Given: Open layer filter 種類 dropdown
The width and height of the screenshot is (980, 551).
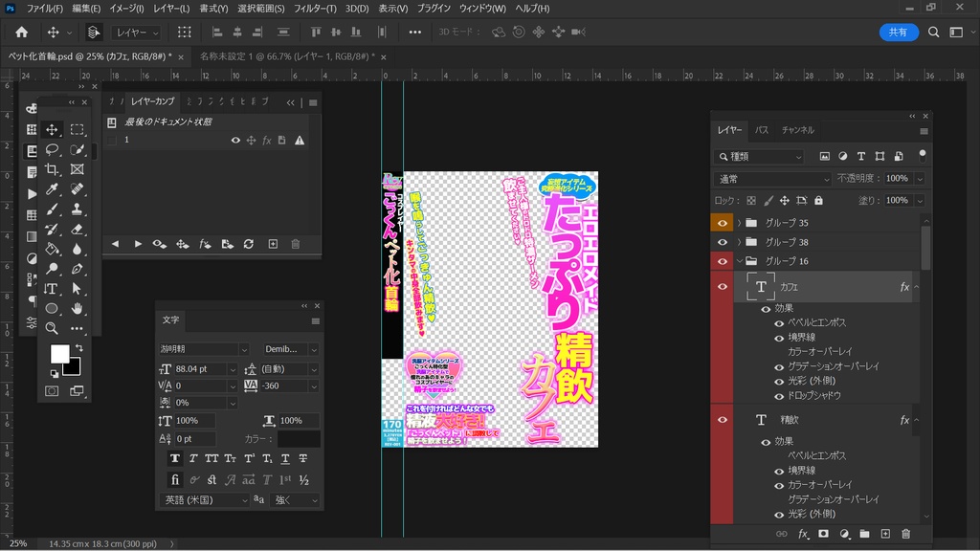Looking at the screenshot, I should [758, 157].
